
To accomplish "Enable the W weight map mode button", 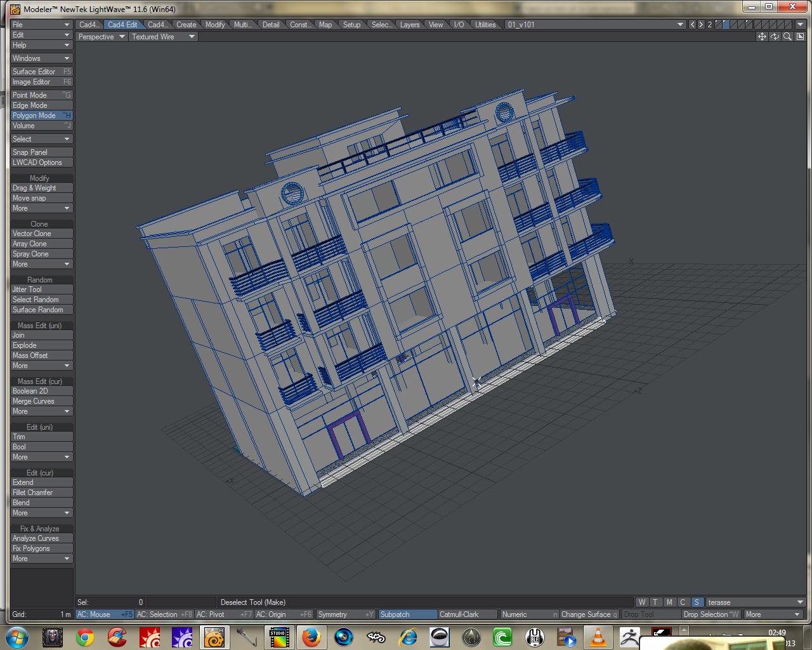I will 642,602.
